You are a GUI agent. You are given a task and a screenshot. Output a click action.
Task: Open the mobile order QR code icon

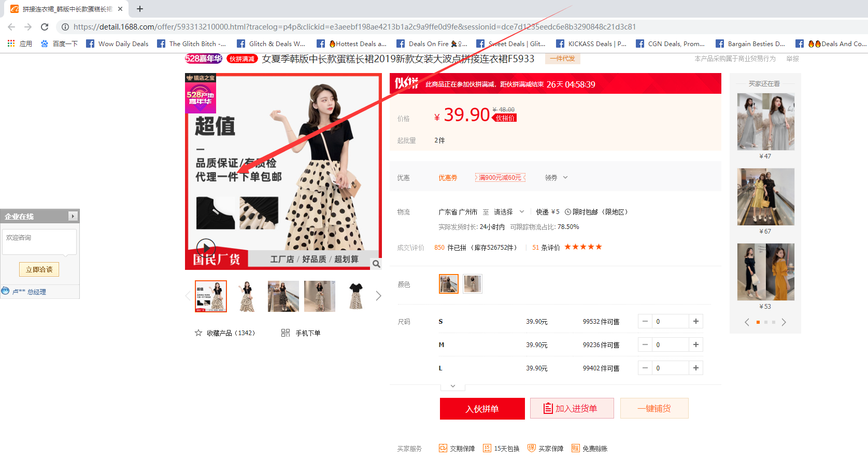tap(286, 333)
